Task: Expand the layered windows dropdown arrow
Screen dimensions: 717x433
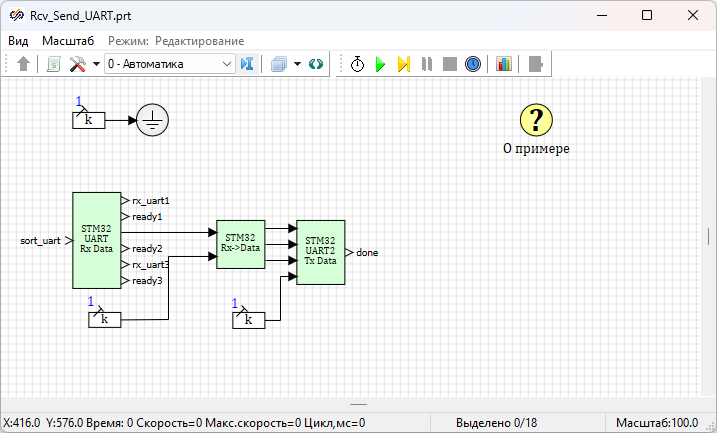Action: pos(298,64)
